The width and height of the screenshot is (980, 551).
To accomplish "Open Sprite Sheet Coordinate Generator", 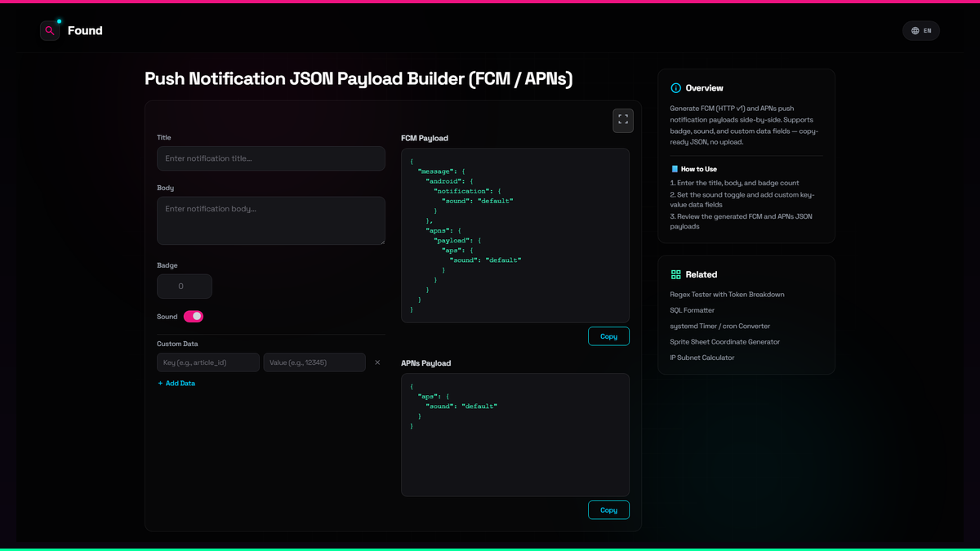I will (725, 342).
